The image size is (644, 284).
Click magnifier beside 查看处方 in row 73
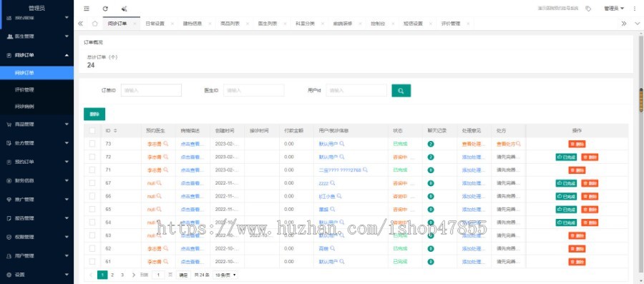tap(519, 144)
